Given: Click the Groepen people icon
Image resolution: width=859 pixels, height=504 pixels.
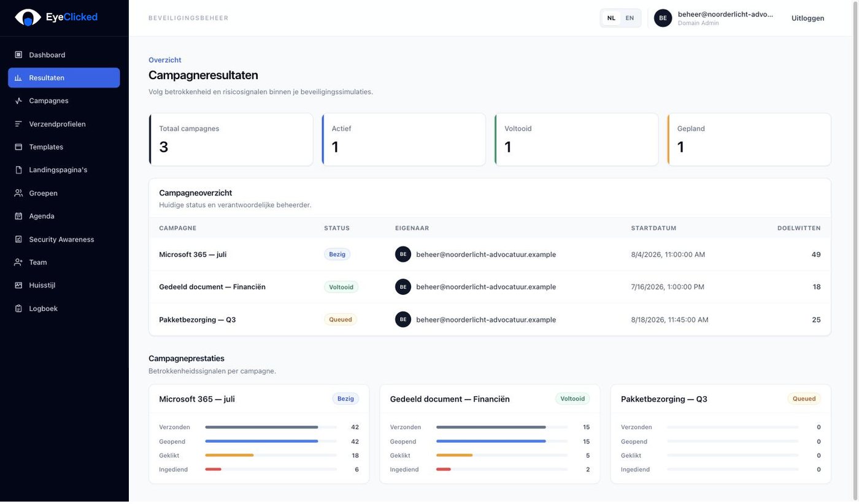Looking at the screenshot, I should coord(18,193).
